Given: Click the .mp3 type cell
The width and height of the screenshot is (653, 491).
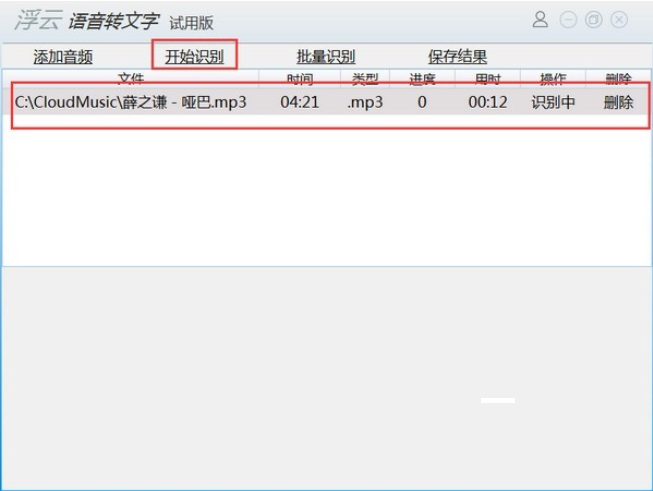Looking at the screenshot, I should [x=365, y=102].
